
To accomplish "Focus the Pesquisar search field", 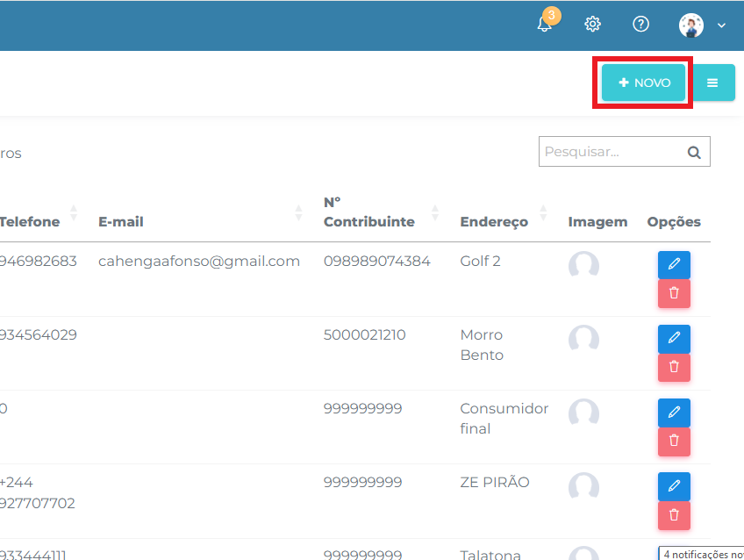I will (625, 151).
